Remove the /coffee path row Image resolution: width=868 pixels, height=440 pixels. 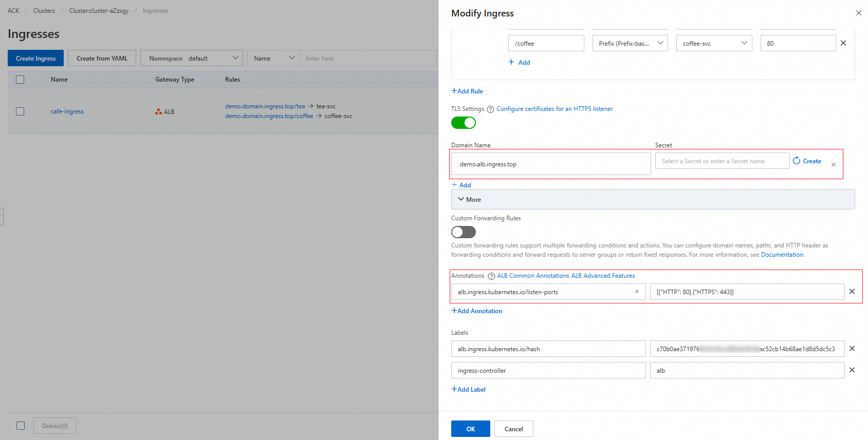(x=843, y=43)
